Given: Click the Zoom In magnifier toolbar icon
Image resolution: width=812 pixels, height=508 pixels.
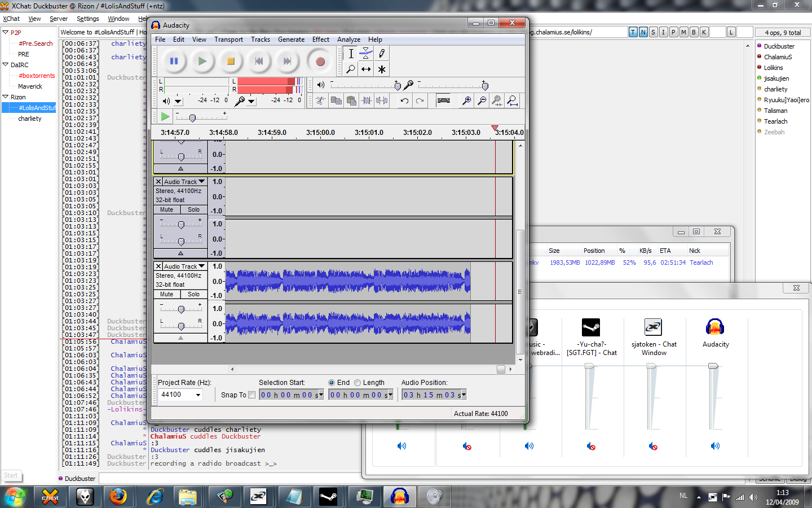Looking at the screenshot, I should (466, 100).
